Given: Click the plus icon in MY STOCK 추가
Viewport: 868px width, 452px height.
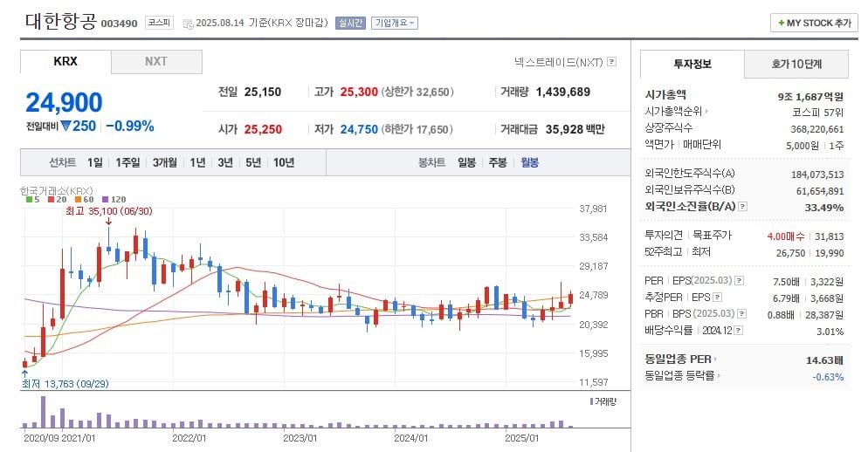Looking at the screenshot, I should [781, 23].
